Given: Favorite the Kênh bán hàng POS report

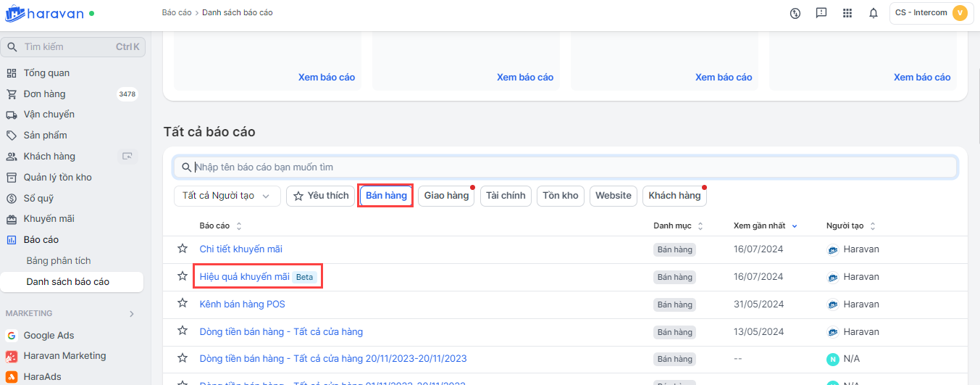Looking at the screenshot, I should tap(183, 304).
